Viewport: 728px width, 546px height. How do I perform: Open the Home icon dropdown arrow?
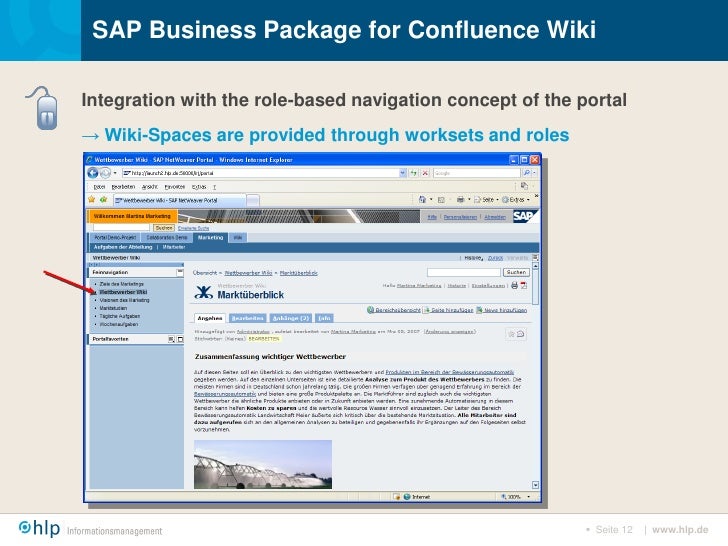[x=431, y=200]
